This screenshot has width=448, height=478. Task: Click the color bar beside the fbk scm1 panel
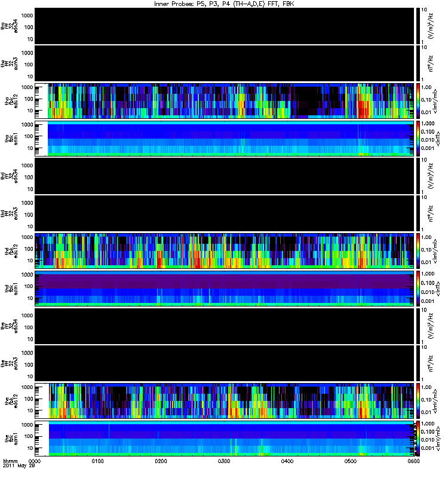tap(418, 439)
